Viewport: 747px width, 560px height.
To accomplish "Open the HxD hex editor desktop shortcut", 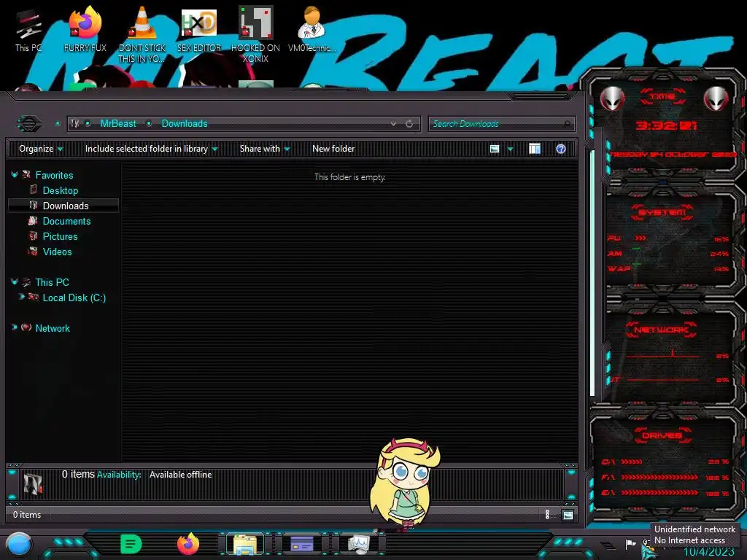I will 199,29.
